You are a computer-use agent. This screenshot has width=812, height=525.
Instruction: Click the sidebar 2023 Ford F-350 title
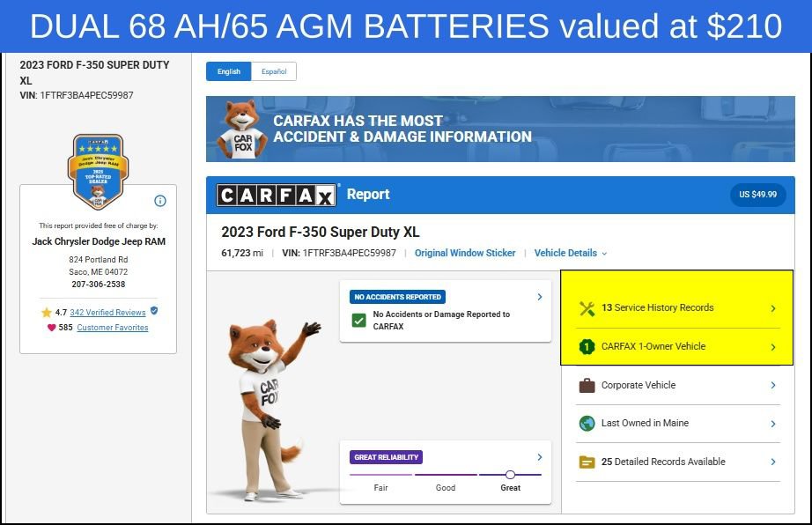94,72
